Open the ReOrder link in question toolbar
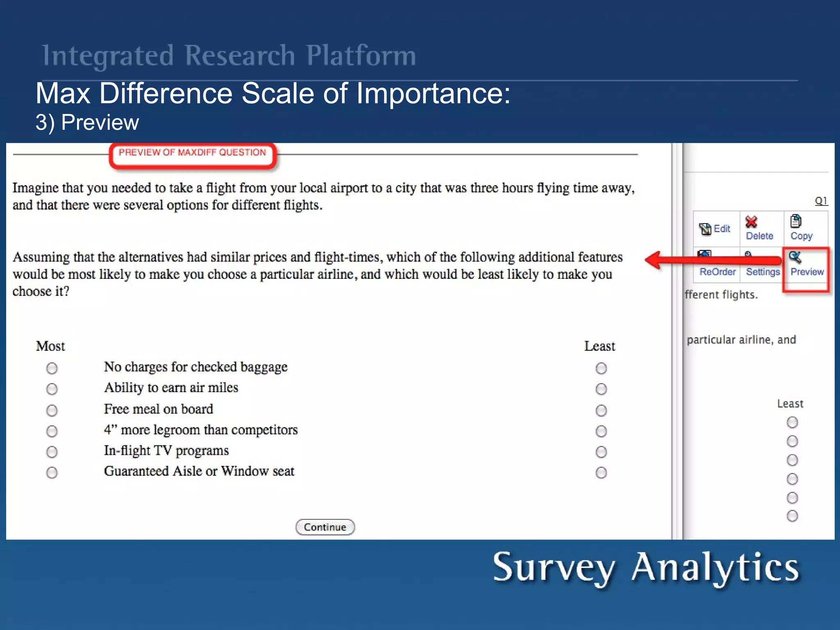This screenshot has height=630, width=840. [x=717, y=272]
